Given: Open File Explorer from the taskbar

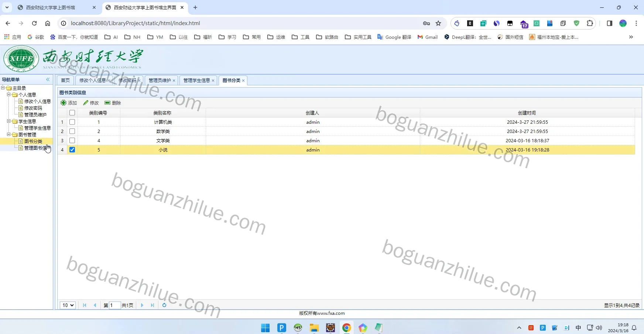Looking at the screenshot, I should (x=314, y=328).
